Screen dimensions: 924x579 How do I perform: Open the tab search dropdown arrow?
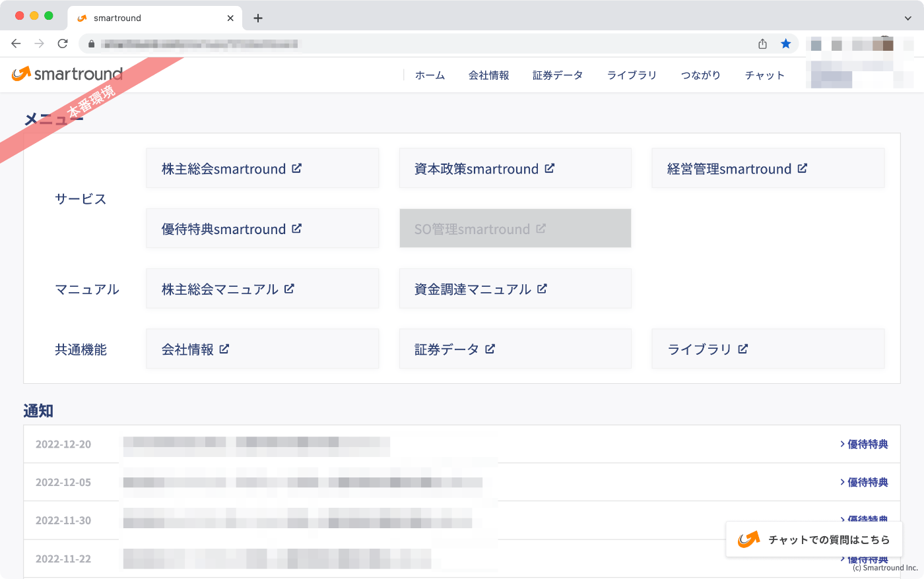click(907, 18)
